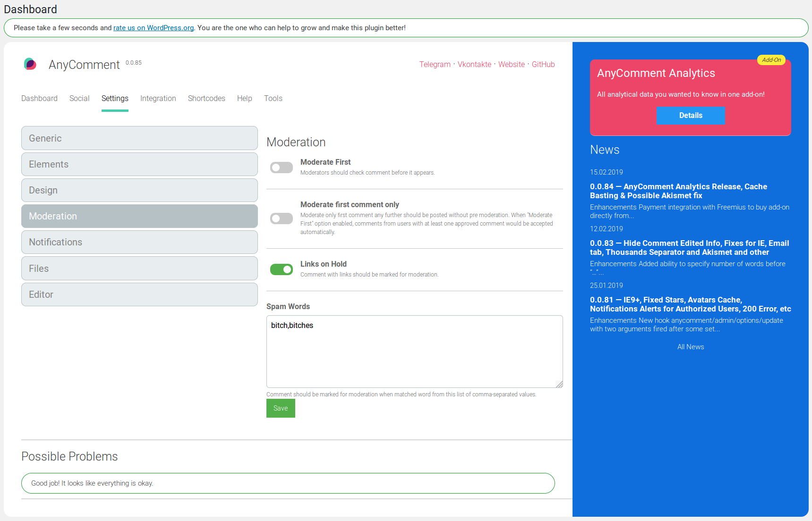The height and width of the screenshot is (521, 812).
Task: Click the Add-On badge on Analytics card
Action: [x=771, y=60]
